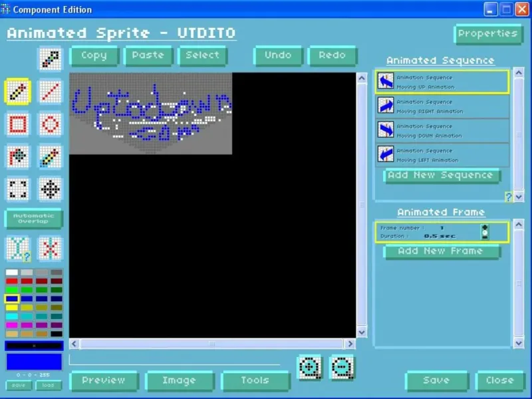Select the red rectangle tool

(x=18, y=124)
